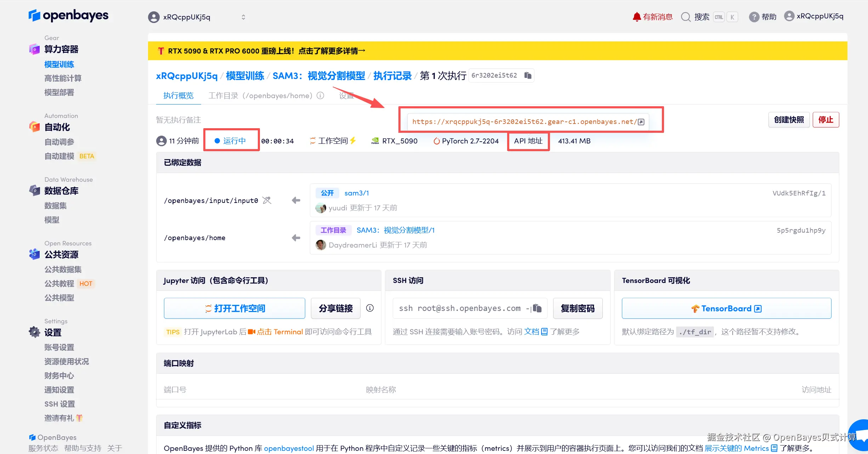Select 算力容器 in the sidebar
The width and height of the screenshot is (868, 454).
[x=62, y=49]
